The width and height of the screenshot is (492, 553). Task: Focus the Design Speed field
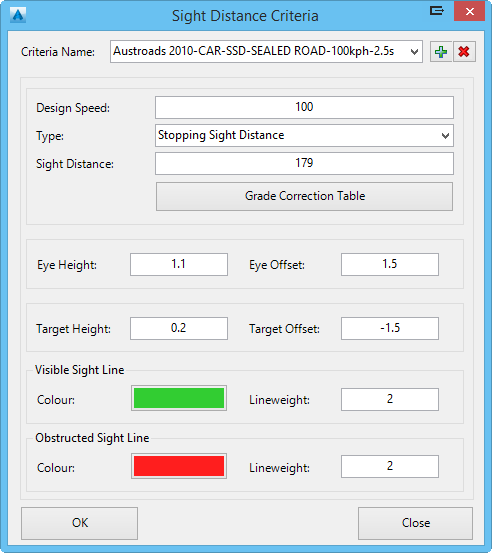pyautogui.click(x=304, y=107)
